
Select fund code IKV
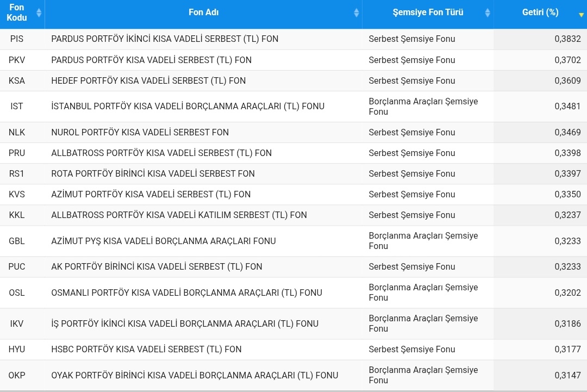click(17, 323)
